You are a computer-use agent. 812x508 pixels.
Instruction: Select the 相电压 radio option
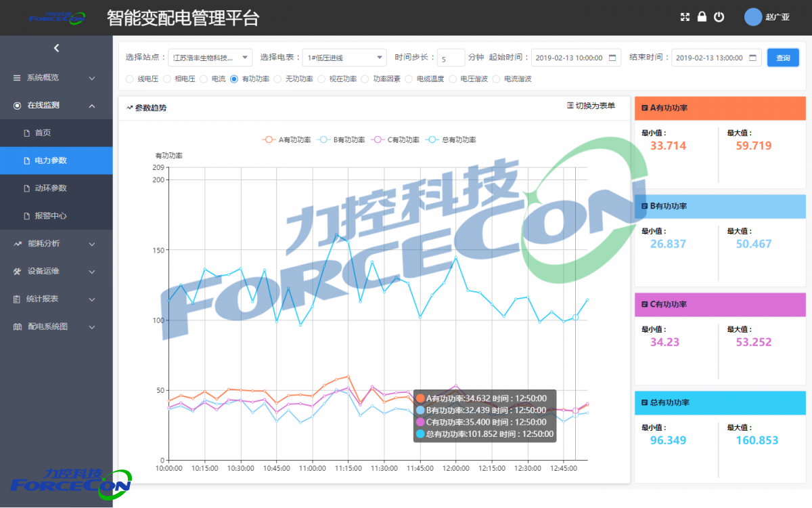coord(167,79)
